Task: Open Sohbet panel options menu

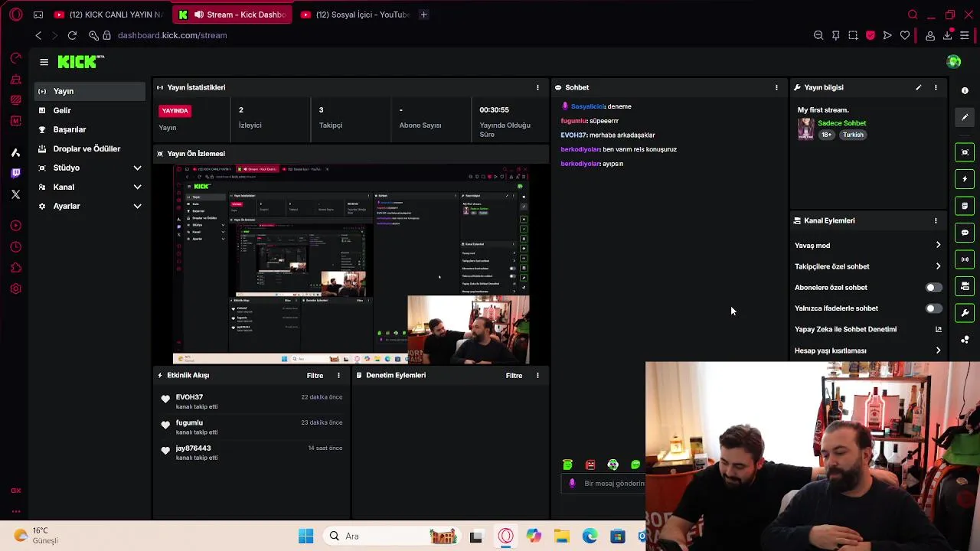Action: [776, 87]
